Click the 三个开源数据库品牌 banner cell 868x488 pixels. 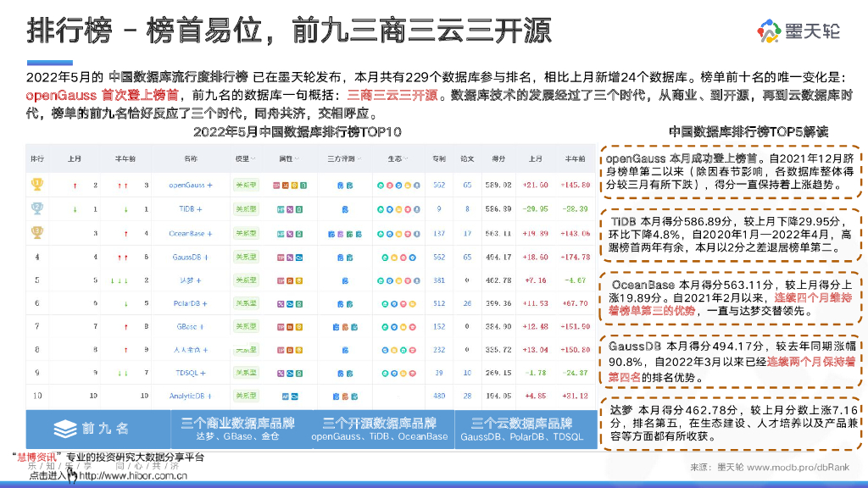(x=384, y=430)
